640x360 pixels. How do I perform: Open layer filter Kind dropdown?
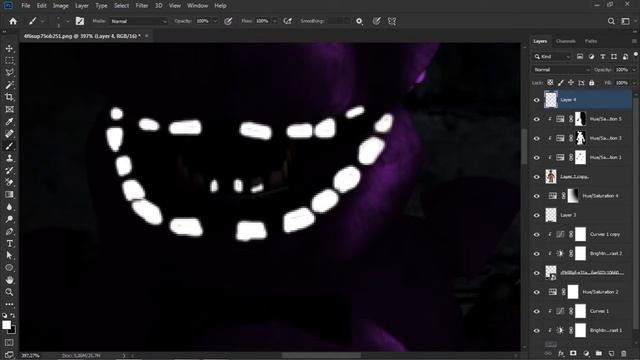(x=552, y=57)
